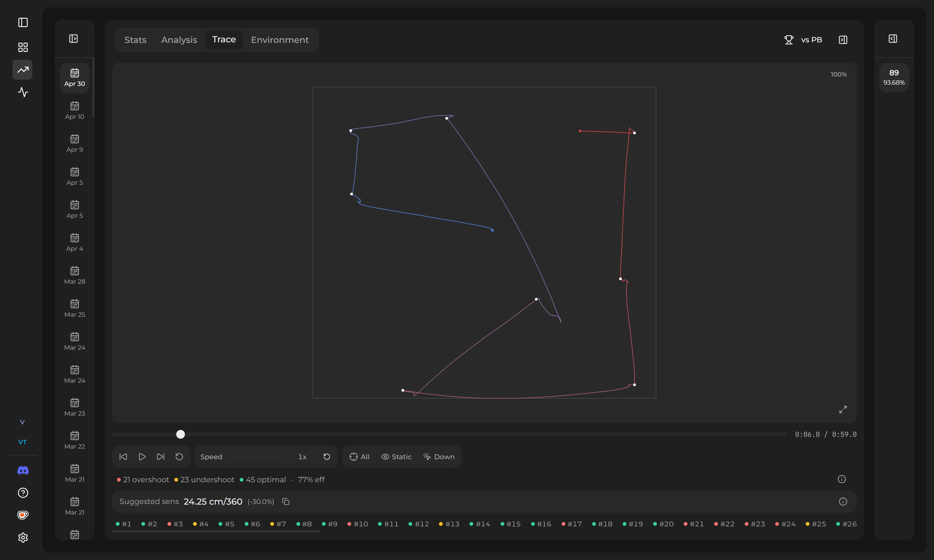This screenshot has width=934, height=560.
Task: Select the Apr 4 session
Action: (x=75, y=242)
